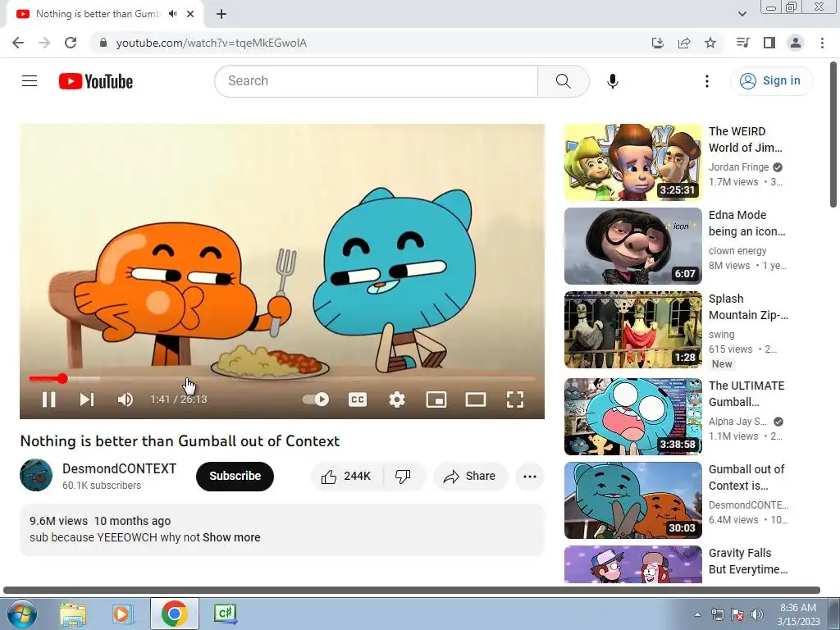Open media controls icon in Chrome toolbar
The width and height of the screenshot is (840, 630).
click(742, 43)
